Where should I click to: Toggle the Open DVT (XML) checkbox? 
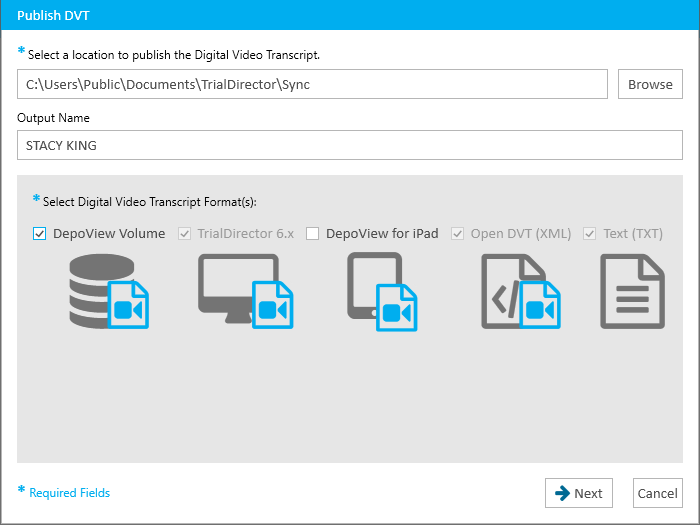tap(458, 233)
